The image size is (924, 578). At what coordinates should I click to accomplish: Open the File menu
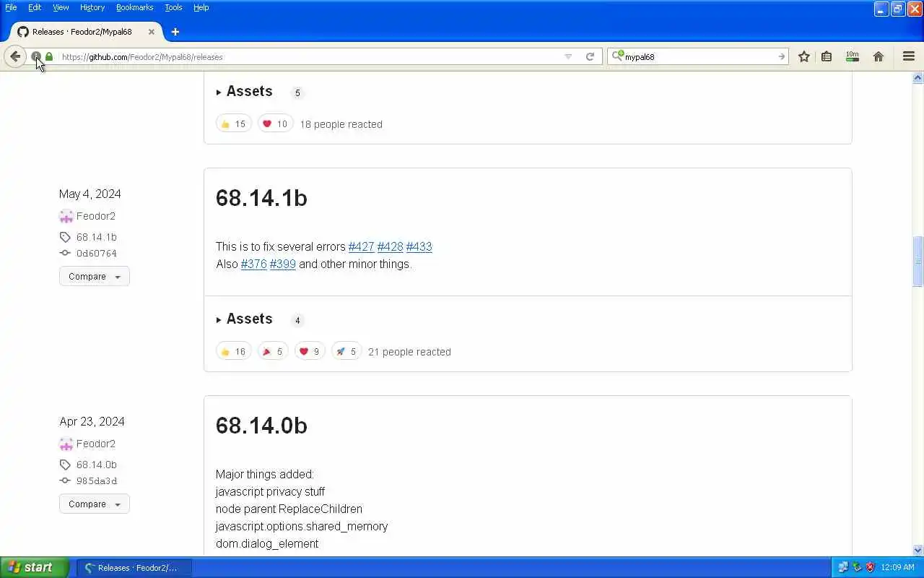[11, 7]
